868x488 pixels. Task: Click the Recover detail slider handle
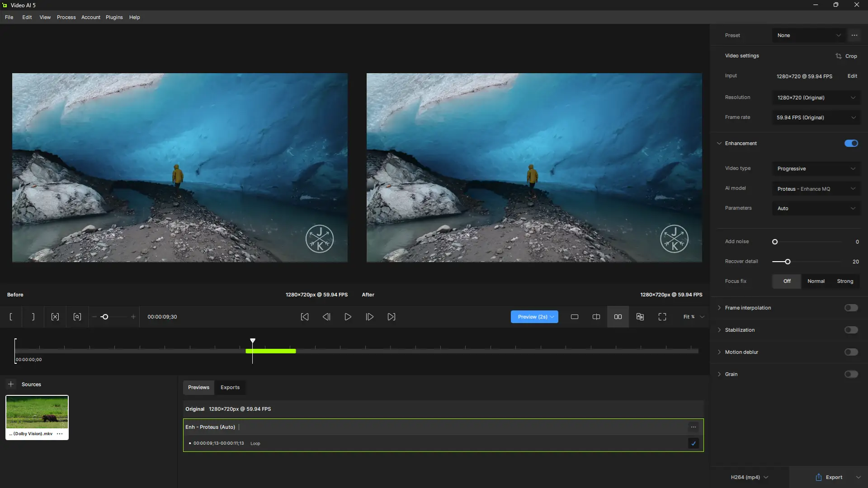pos(788,262)
